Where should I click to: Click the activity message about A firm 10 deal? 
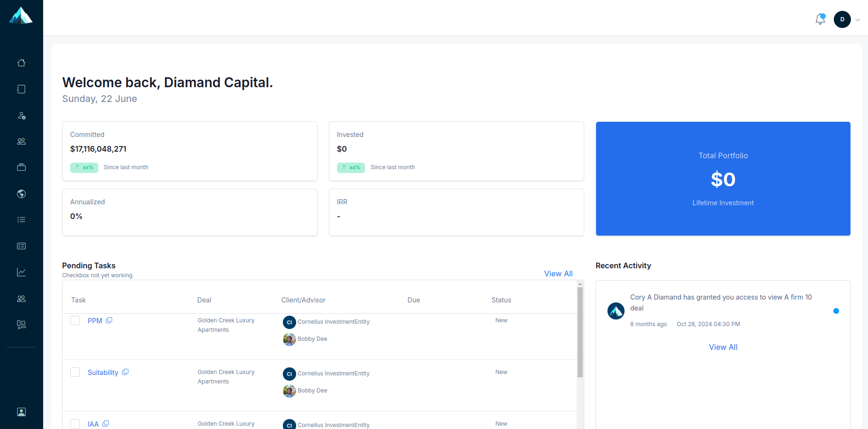click(x=721, y=302)
